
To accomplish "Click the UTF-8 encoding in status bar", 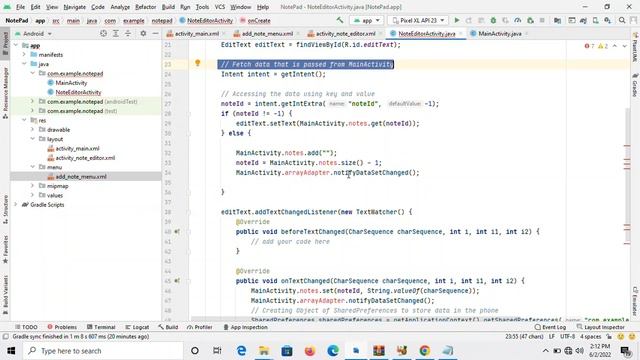I will click(x=567, y=337).
